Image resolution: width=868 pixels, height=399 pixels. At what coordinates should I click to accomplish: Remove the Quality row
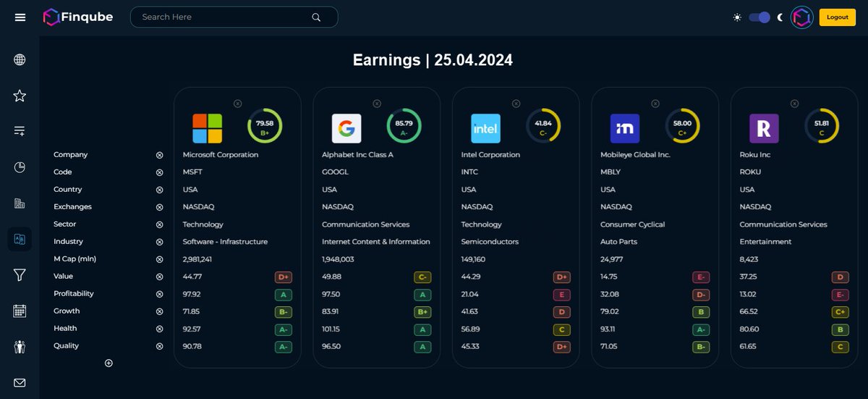pos(160,346)
